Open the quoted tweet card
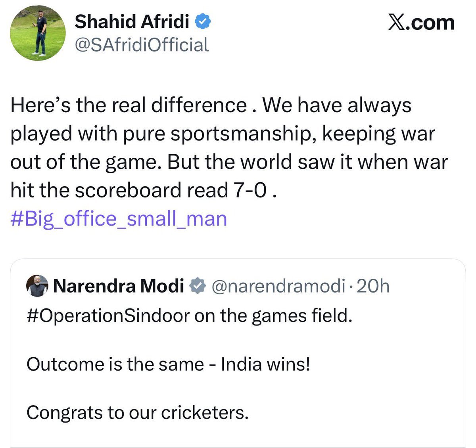 pos(238,353)
